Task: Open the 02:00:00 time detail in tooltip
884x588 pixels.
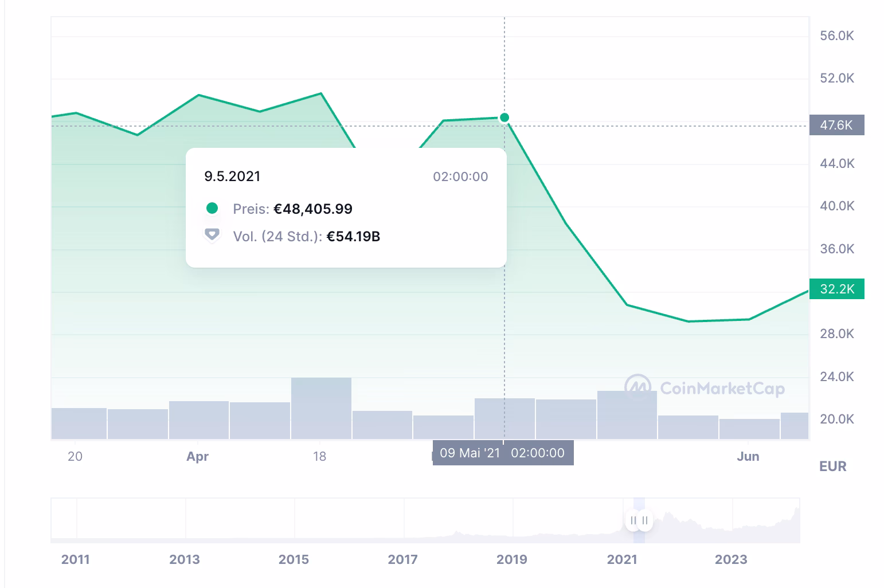Action: coord(460,177)
